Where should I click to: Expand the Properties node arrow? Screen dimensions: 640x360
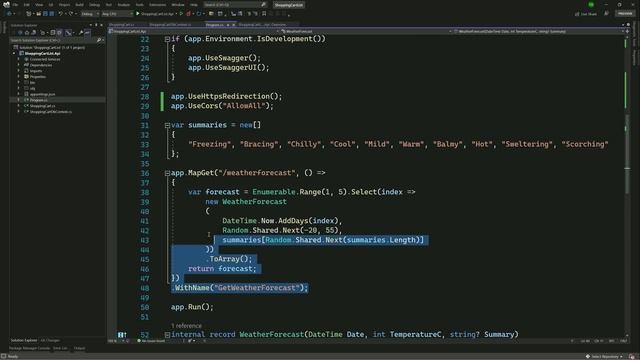(x=18, y=77)
